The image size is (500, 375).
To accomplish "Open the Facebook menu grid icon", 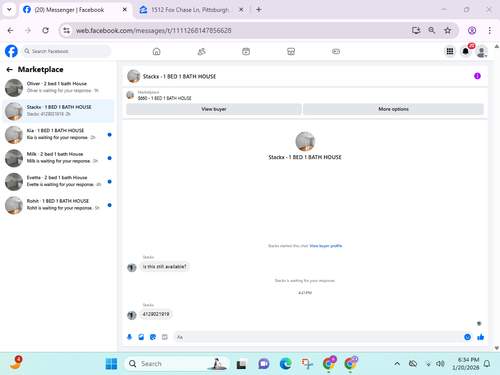I will pyautogui.click(x=450, y=51).
